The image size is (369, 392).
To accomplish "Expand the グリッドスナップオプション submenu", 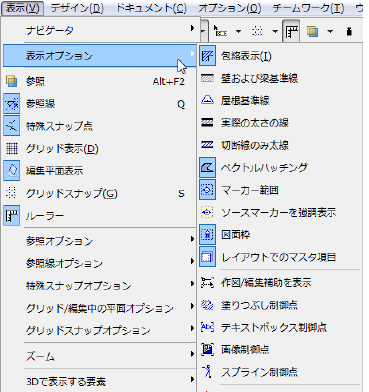I will [x=99, y=330].
